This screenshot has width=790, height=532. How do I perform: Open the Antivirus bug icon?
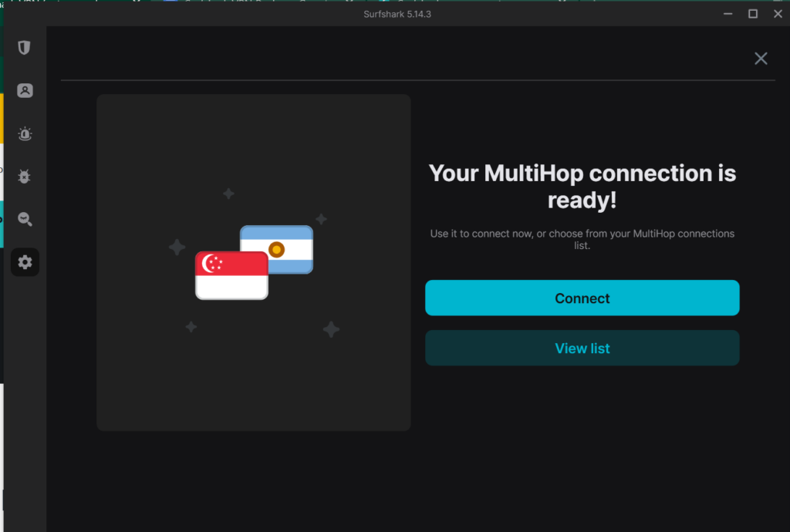coord(24,176)
